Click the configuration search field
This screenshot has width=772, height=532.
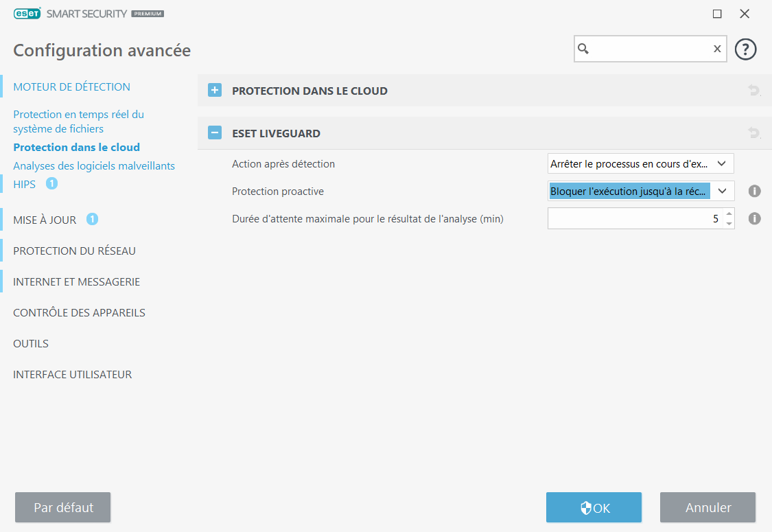(x=649, y=49)
